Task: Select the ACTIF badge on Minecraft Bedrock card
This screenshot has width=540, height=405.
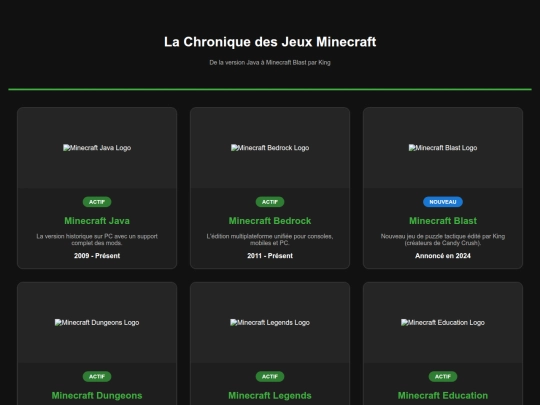Action: (x=270, y=202)
